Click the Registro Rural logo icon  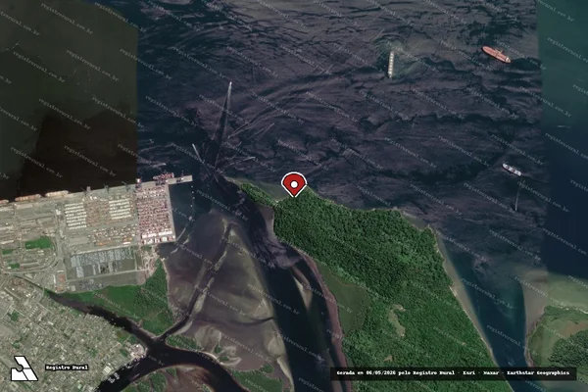24,368
